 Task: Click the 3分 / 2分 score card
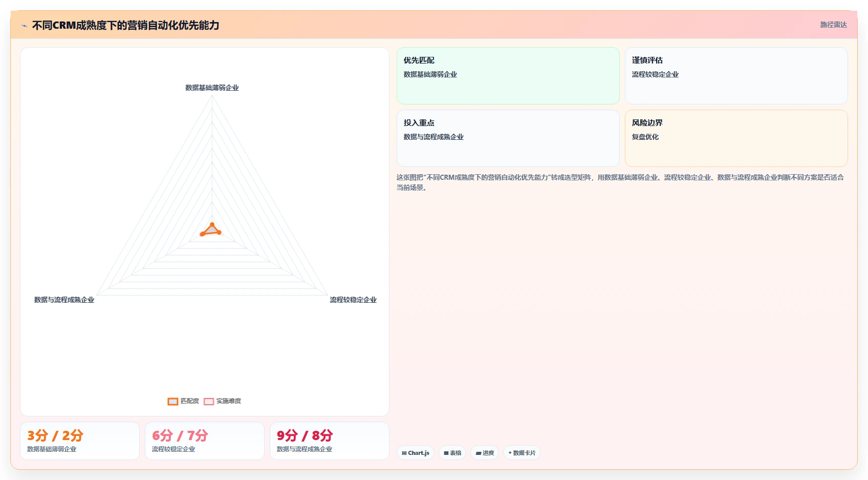tap(80, 441)
